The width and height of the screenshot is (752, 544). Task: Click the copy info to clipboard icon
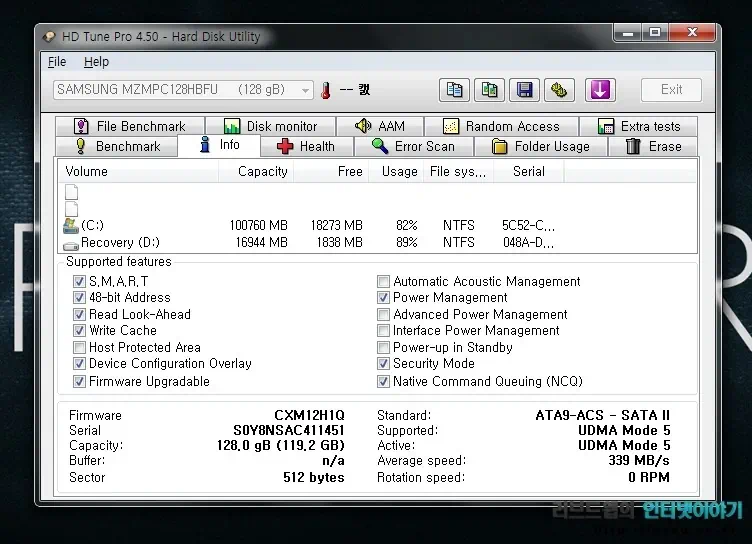(454, 90)
